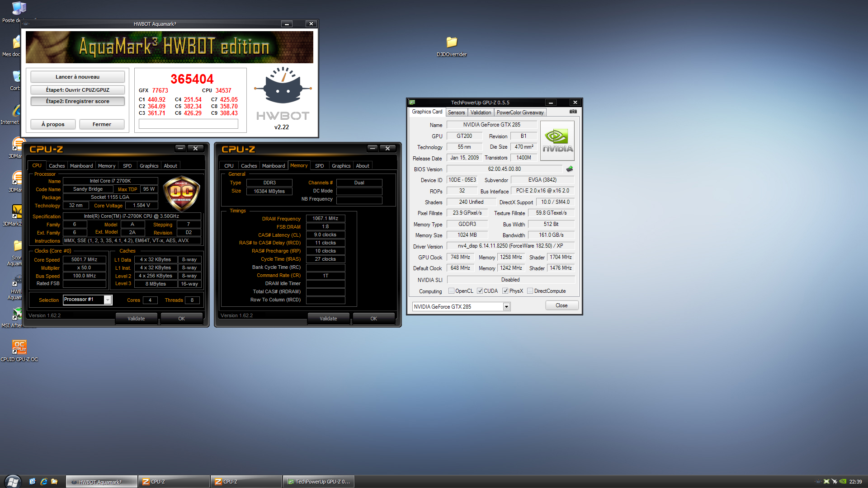This screenshot has width=868, height=488.
Task: Open the 3DMark2 yellow desktop shortcut
Action: [x=16, y=215]
